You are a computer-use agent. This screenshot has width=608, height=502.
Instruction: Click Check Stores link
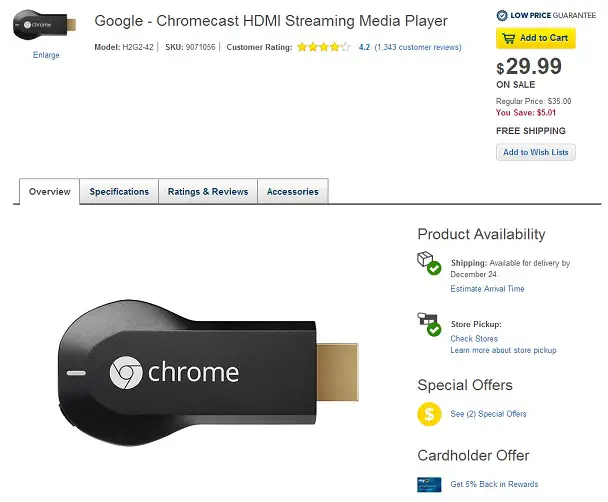tap(474, 339)
